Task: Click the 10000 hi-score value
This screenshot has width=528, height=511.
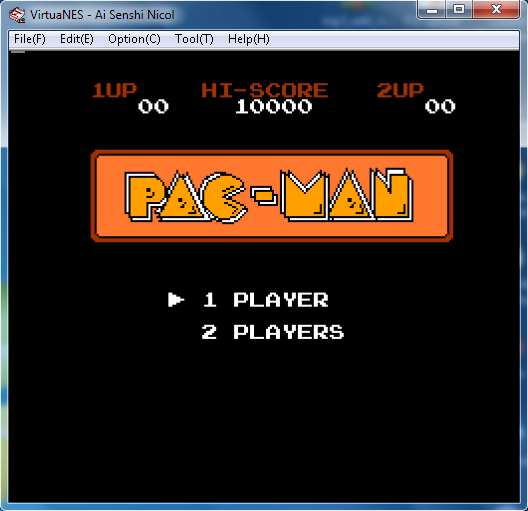Action: click(274, 107)
